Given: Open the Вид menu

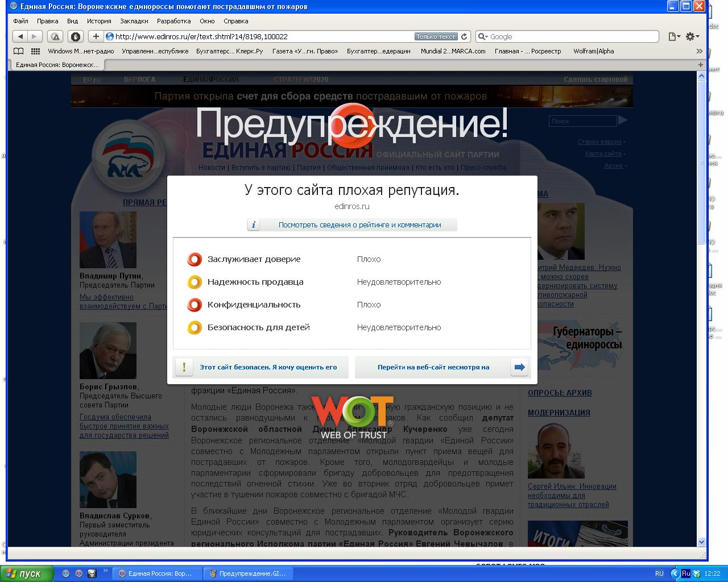Looking at the screenshot, I should coord(72,21).
